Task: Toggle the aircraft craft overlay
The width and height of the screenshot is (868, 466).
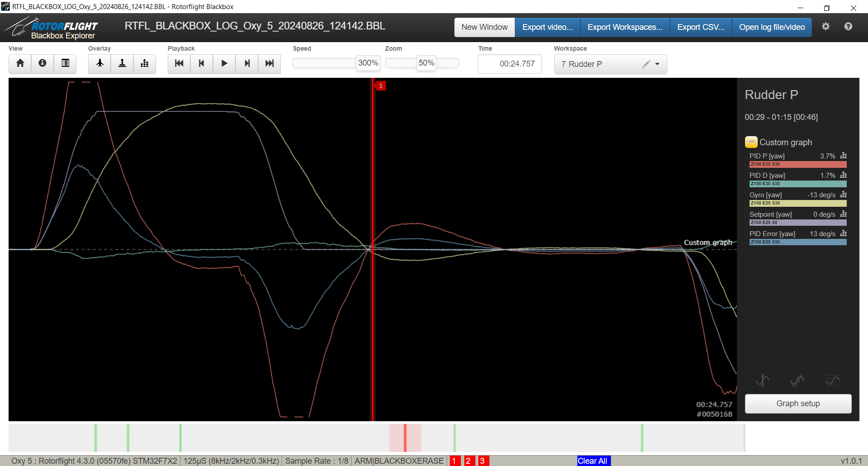Action: pos(99,63)
